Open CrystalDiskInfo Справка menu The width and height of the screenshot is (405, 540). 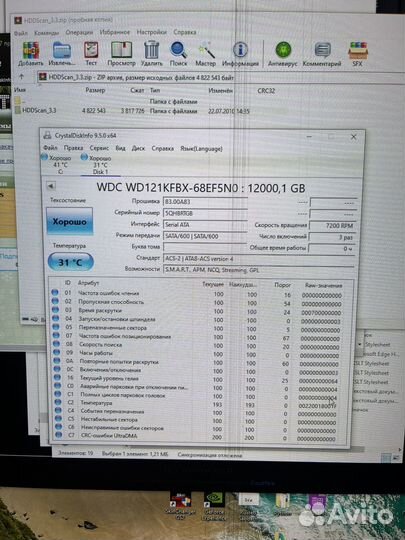(163, 148)
